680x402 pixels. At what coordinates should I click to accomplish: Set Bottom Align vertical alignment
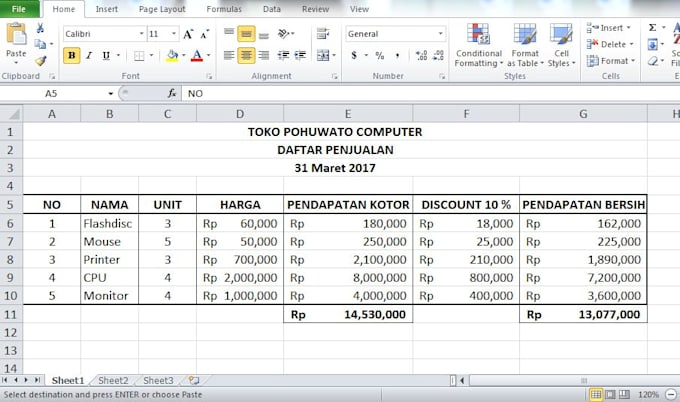pyautogui.click(x=264, y=34)
